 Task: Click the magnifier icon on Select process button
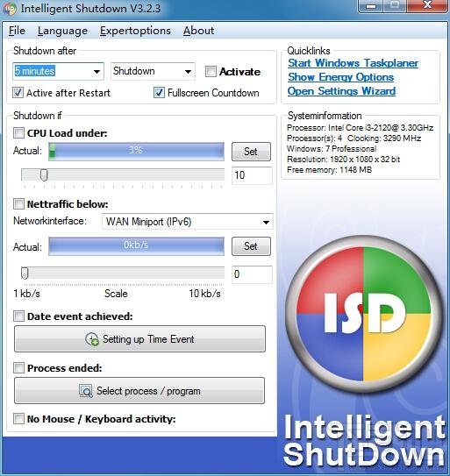tap(85, 391)
